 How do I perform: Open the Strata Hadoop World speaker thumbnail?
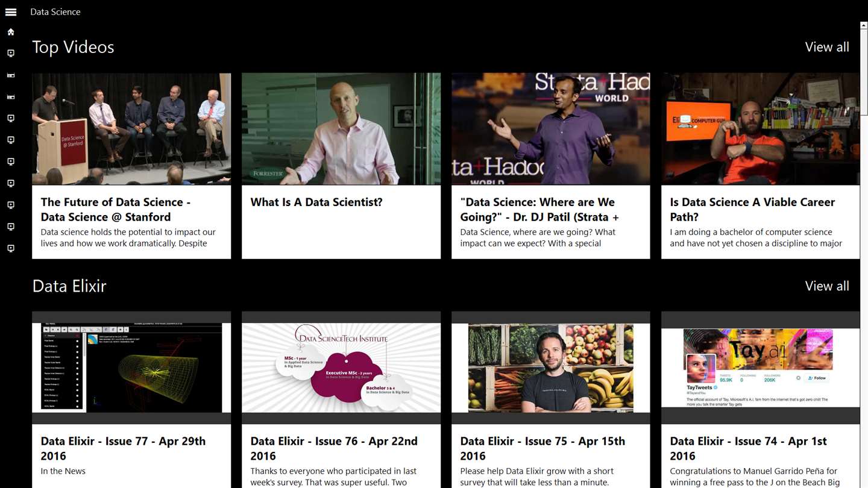(551, 129)
